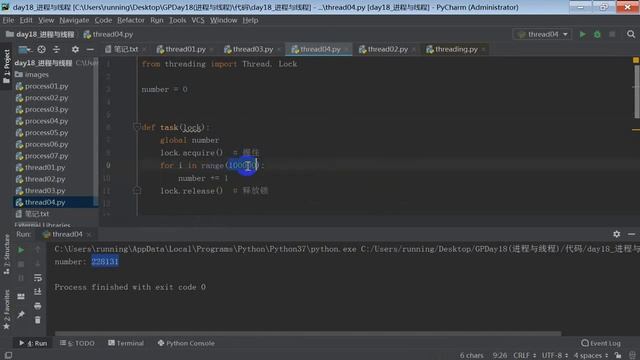This screenshot has width=640, height=360.
Task: Open the Python Console tool window
Action: click(x=186, y=343)
